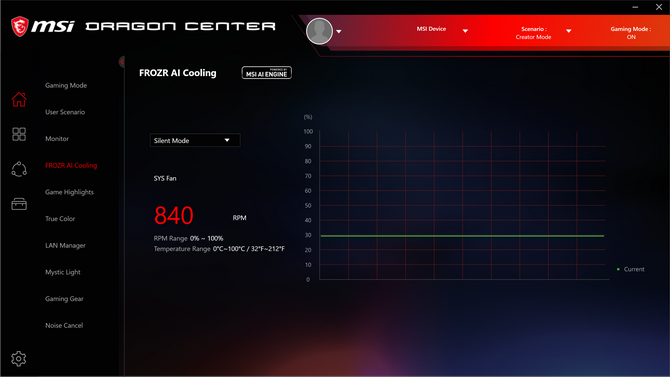Select True Color in menu

60,218
